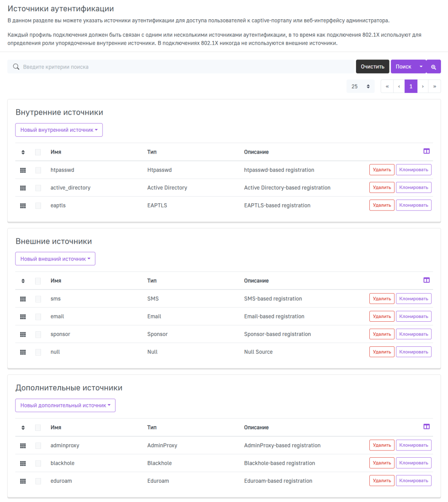This screenshot has width=448, height=502.
Task: Clone the email authentication source
Action: tap(413, 317)
